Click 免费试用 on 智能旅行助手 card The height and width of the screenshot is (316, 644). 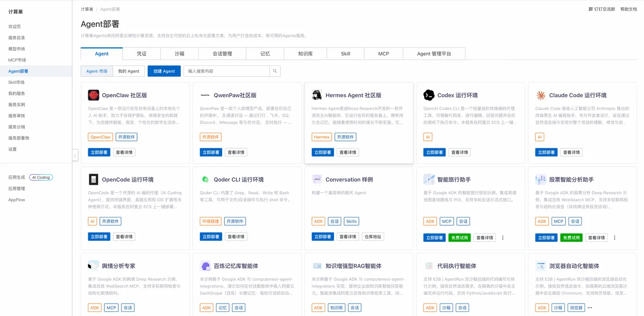[x=460, y=238]
